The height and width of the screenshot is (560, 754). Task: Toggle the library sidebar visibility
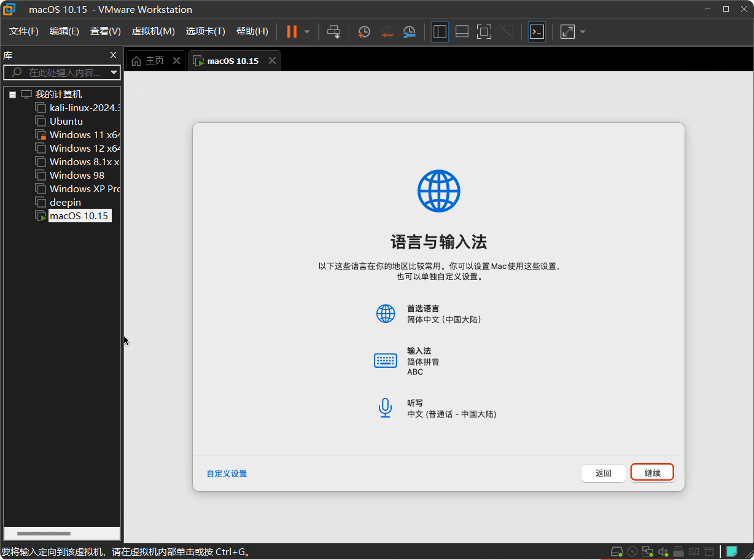point(440,31)
